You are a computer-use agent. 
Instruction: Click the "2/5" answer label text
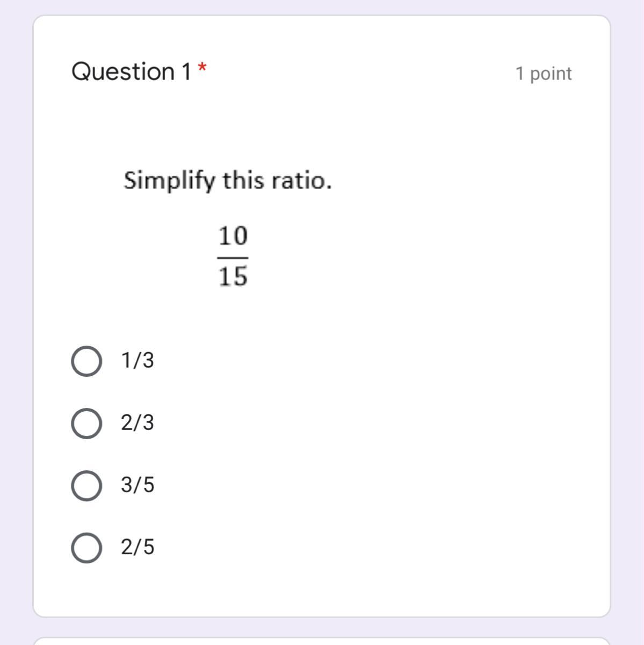138,547
